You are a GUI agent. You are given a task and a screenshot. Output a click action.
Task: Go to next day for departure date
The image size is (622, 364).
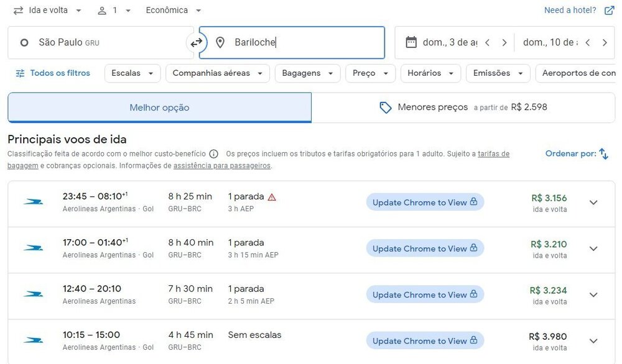[x=504, y=43]
